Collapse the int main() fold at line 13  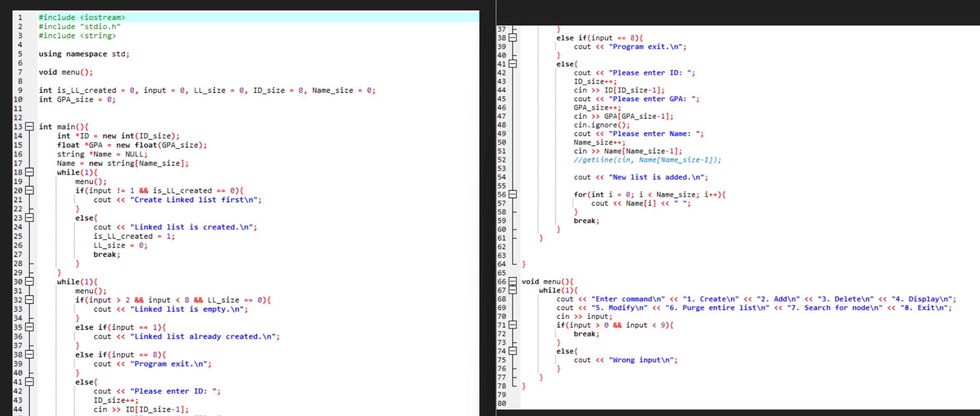pos(29,126)
